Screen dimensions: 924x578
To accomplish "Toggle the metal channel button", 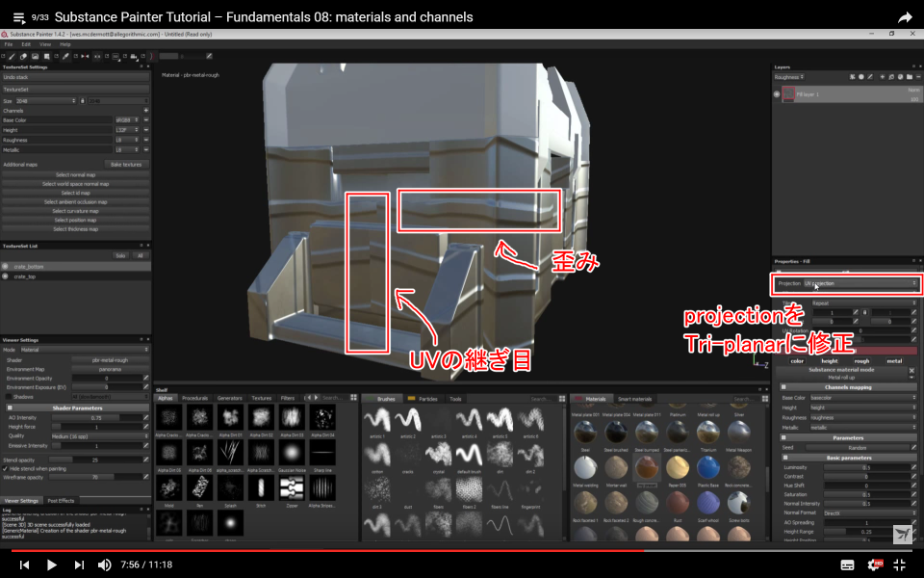I will click(894, 361).
